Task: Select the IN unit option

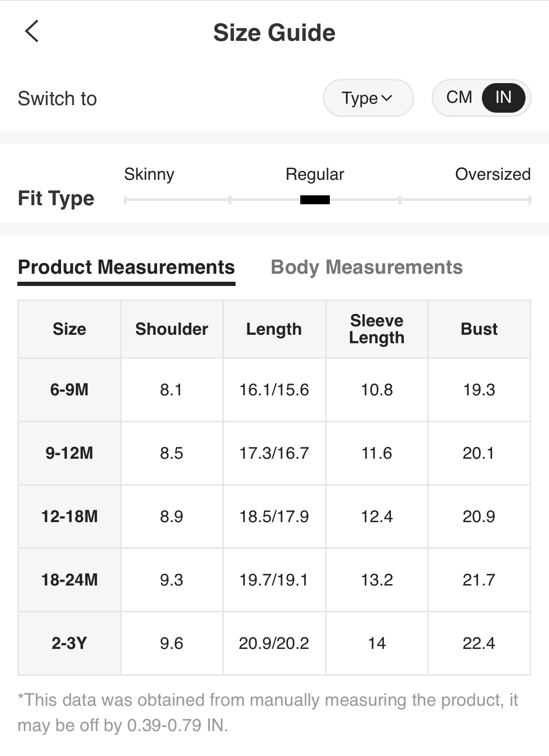Action: point(503,98)
